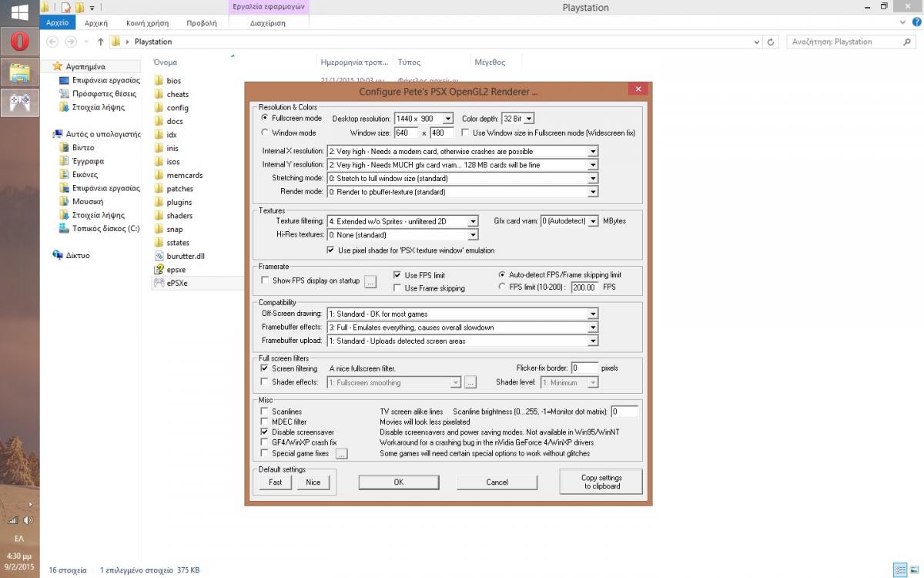Open Color depth dropdown

[x=528, y=119]
